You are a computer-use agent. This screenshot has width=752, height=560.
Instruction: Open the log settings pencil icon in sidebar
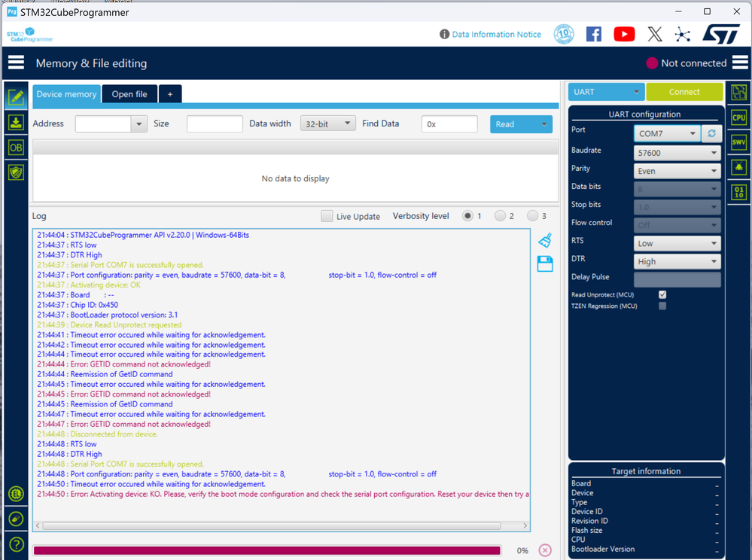point(17,519)
